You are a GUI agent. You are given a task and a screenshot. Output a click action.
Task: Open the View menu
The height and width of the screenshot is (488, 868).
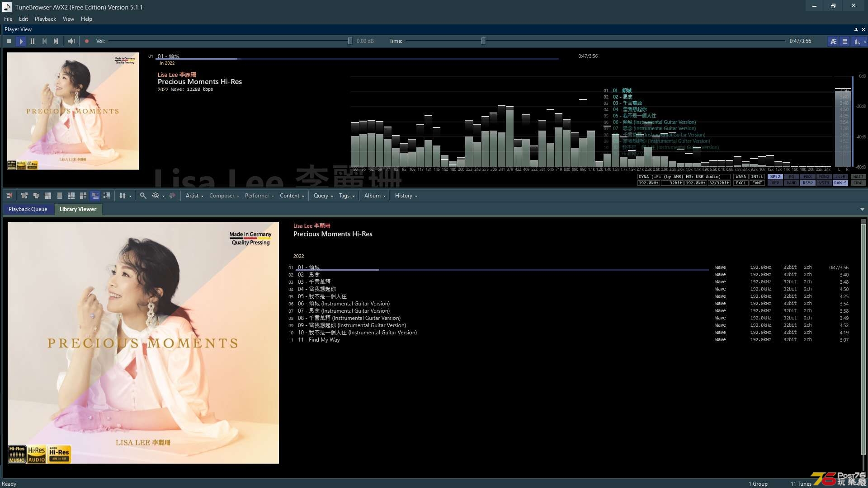68,19
